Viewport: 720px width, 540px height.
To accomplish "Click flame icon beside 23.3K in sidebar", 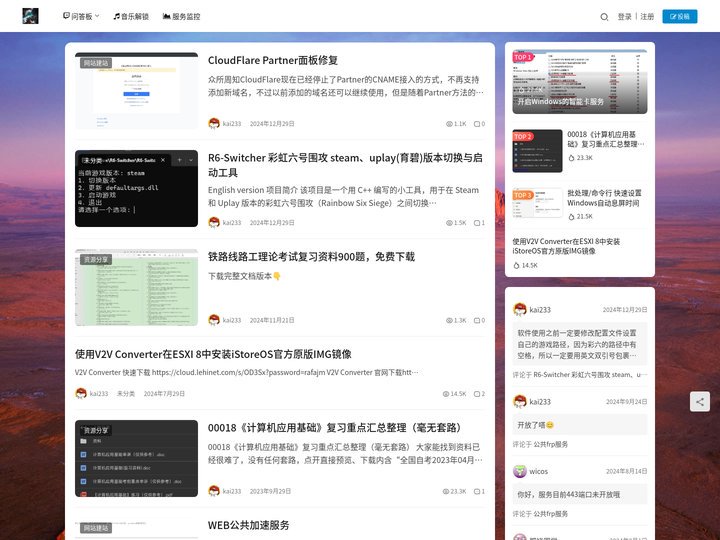I will (x=571, y=158).
